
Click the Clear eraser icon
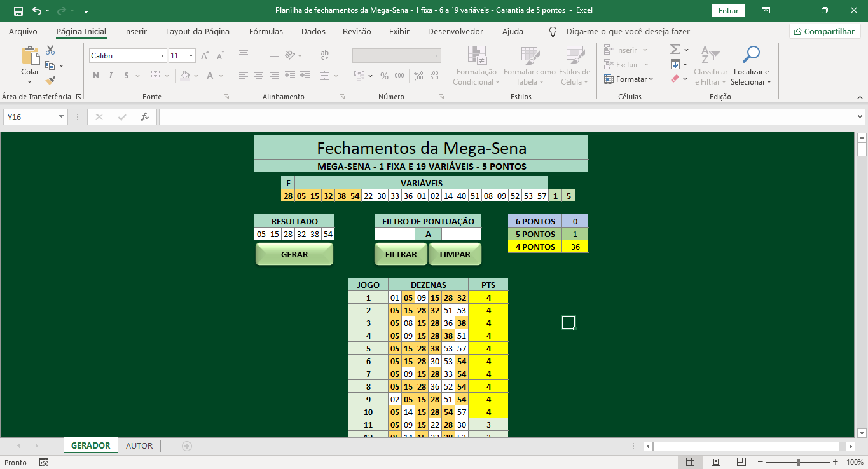(675, 79)
